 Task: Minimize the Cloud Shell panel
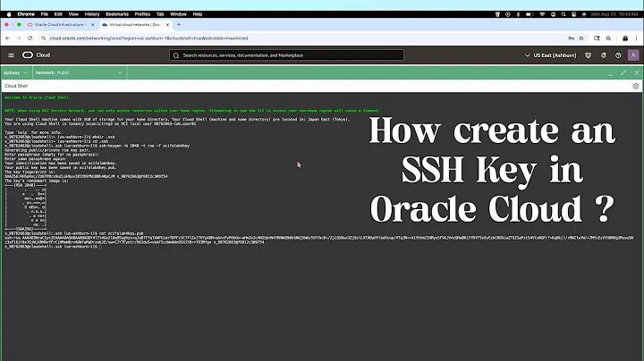pos(610,73)
